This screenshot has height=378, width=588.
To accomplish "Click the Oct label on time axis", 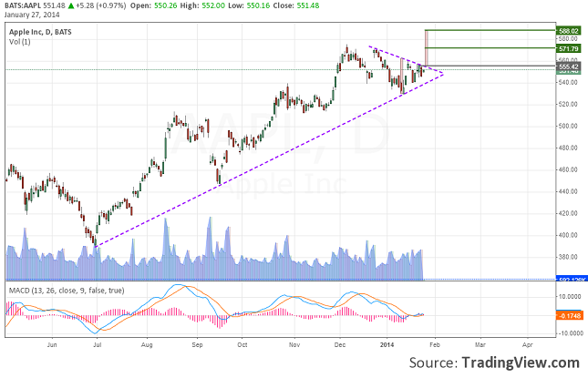I will (x=242, y=344).
